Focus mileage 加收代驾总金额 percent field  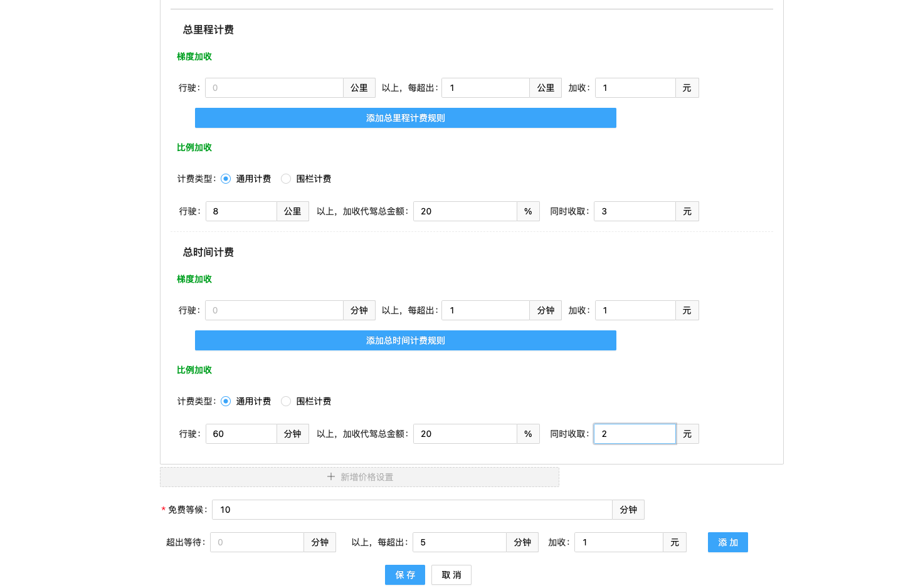(465, 211)
